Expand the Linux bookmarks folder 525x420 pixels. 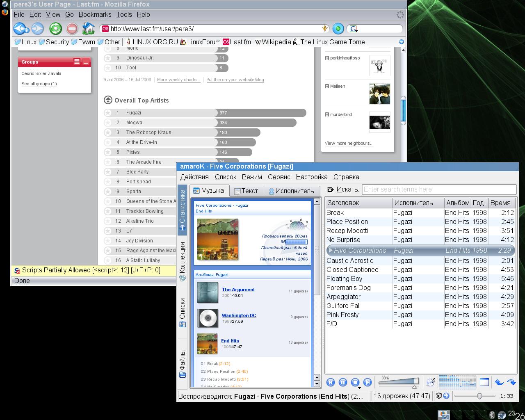pos(25,42)
